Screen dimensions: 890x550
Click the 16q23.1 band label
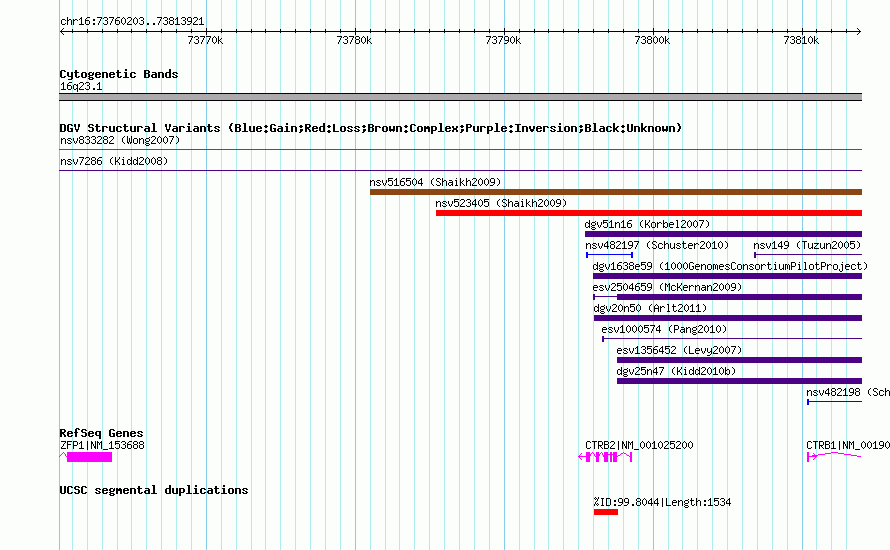point(81,86)
